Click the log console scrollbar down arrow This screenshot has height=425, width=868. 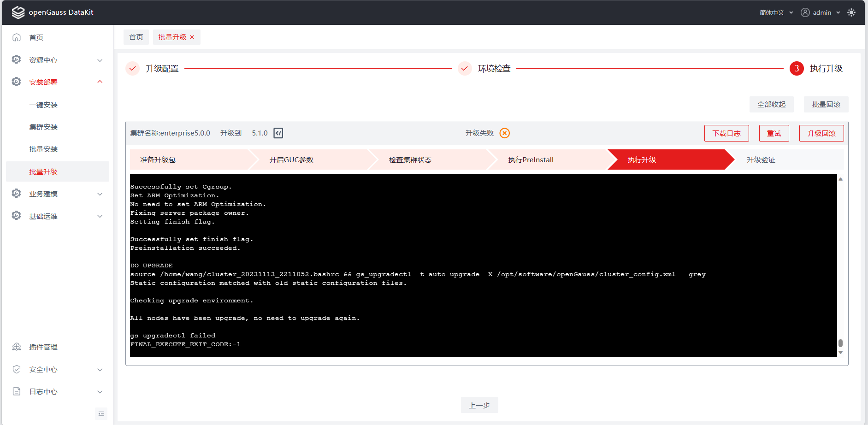(840, 353)
